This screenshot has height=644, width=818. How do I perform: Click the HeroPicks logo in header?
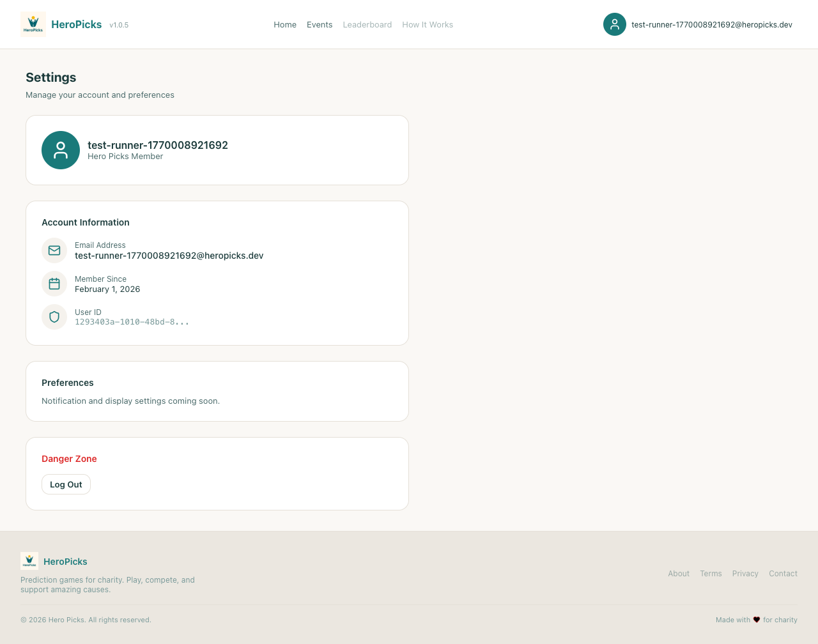pyautogui.click(x=33, y=24)
